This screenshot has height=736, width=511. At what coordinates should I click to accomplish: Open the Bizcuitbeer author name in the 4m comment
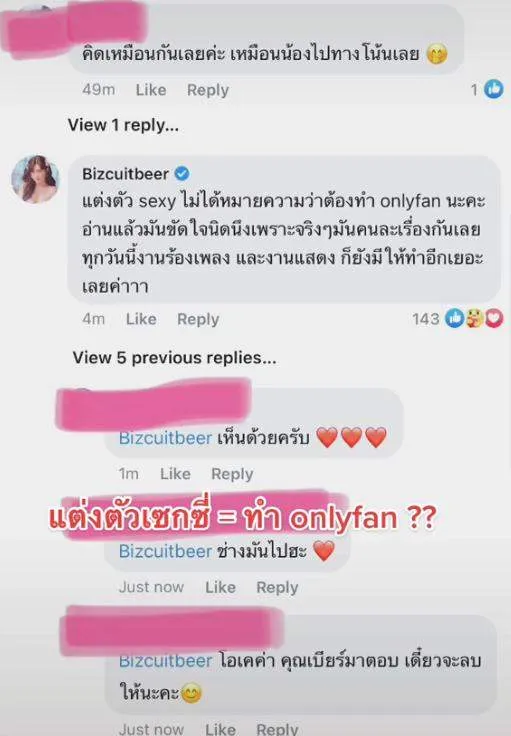[x=125, y=174]
